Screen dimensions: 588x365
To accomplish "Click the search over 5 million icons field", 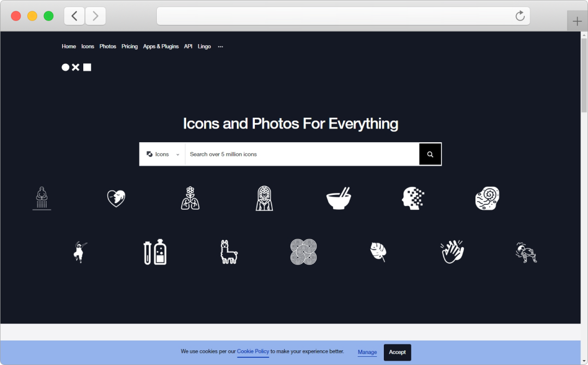I will point(302,154).
